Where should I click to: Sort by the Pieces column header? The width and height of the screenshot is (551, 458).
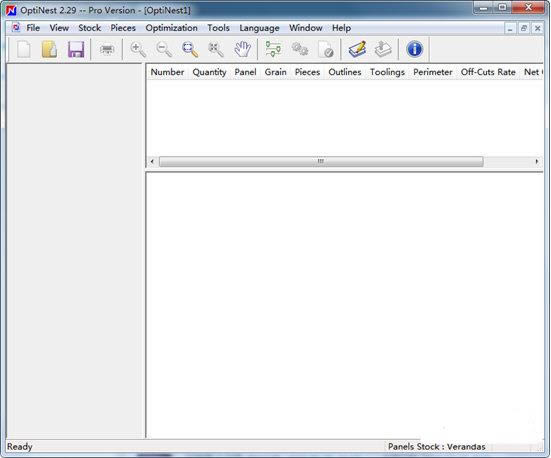[x=307, y=72]
